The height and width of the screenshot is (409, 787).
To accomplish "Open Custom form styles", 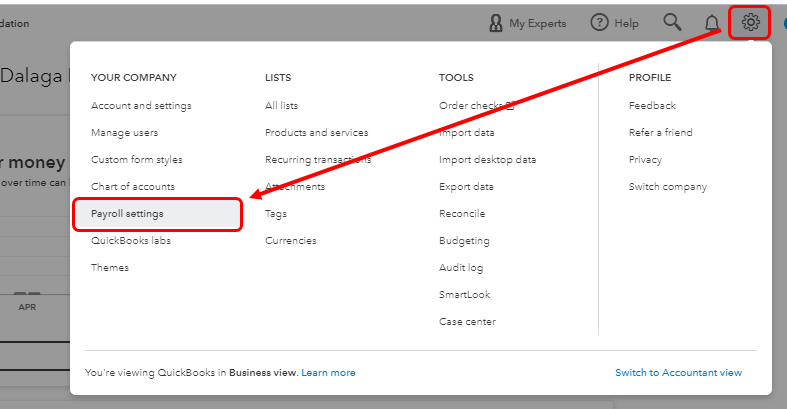I will tap(137, 160).
